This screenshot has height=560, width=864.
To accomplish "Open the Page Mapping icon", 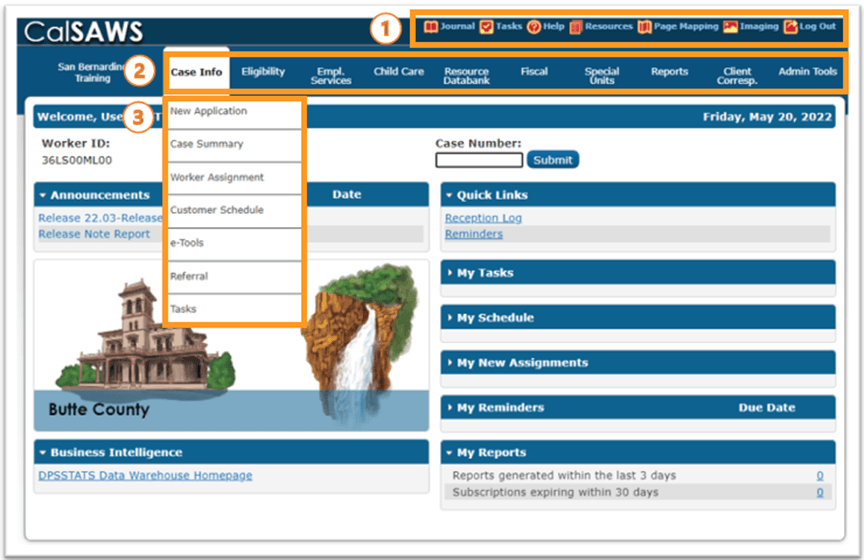I will click(645, 27).
